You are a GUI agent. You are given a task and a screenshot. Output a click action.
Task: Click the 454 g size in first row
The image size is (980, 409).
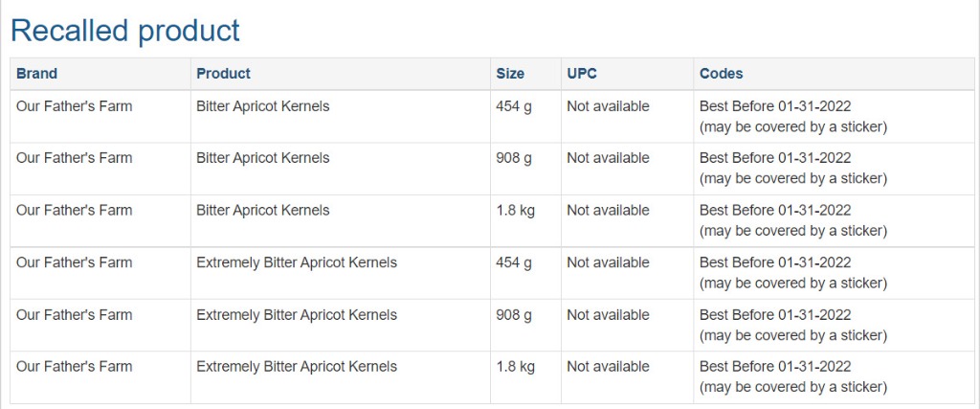pos(514,106)
